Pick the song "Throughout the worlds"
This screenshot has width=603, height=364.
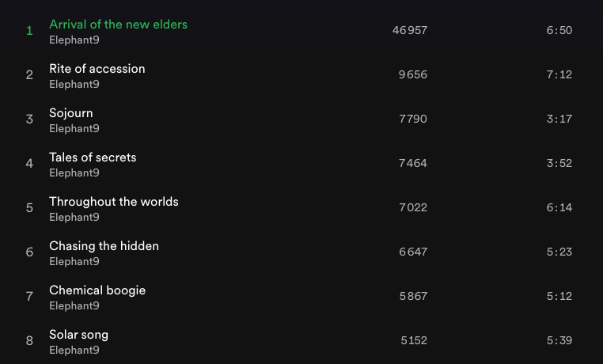pos(114,202)
